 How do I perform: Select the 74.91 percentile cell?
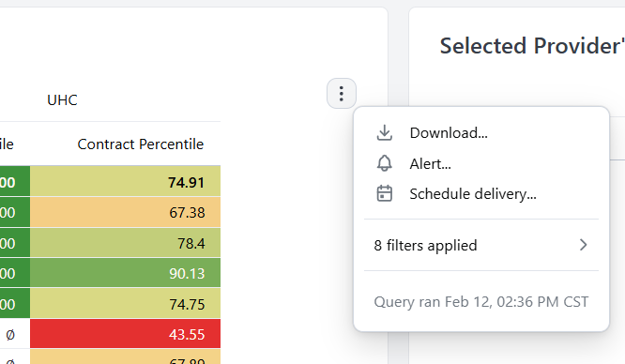click(125, 181)
